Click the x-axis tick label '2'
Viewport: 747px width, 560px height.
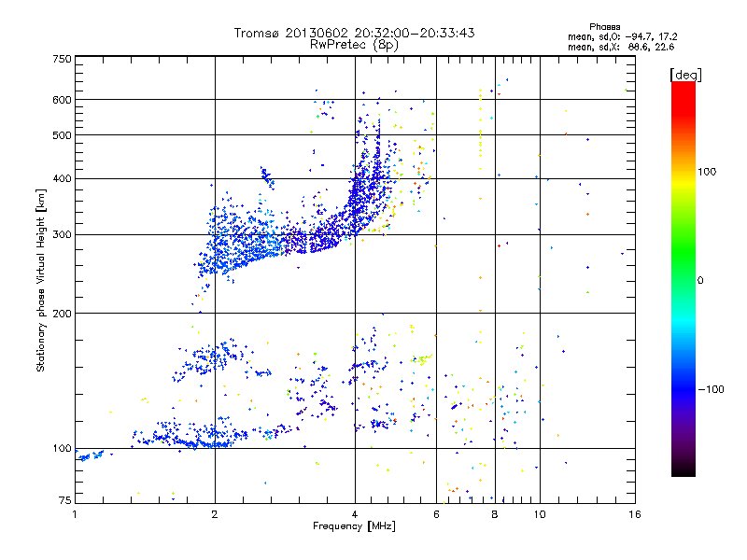(x=215, y=514)
